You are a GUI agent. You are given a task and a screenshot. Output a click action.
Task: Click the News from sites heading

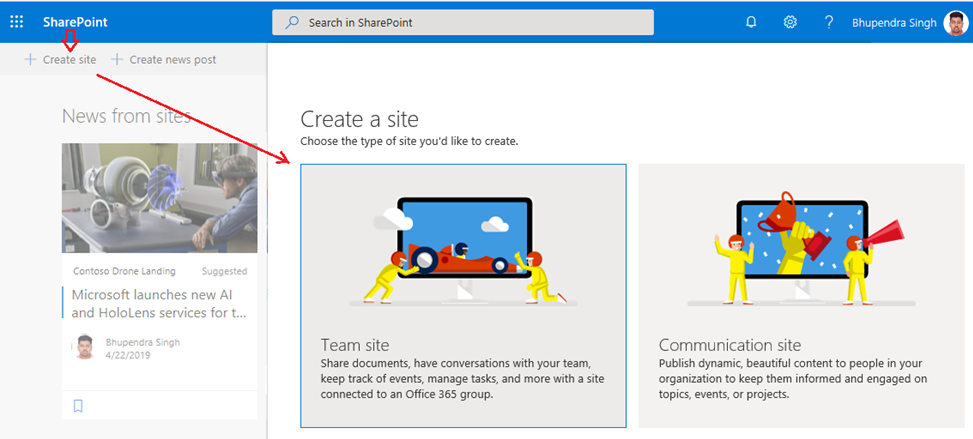127,115
